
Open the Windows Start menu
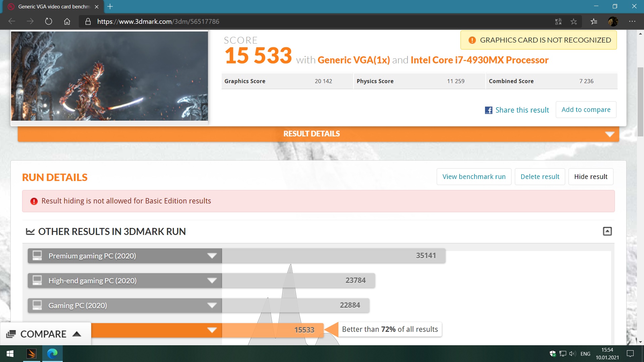[x=10, y=354]
